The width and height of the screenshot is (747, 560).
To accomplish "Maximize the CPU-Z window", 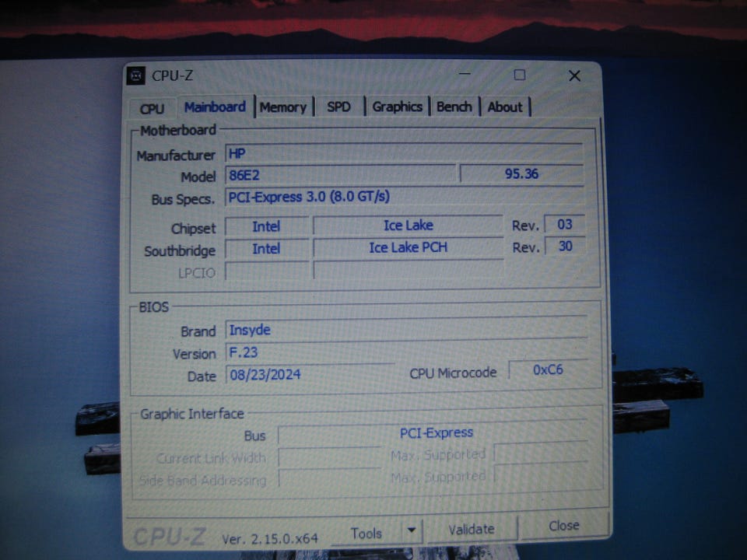I will click(x=520, y=75).
